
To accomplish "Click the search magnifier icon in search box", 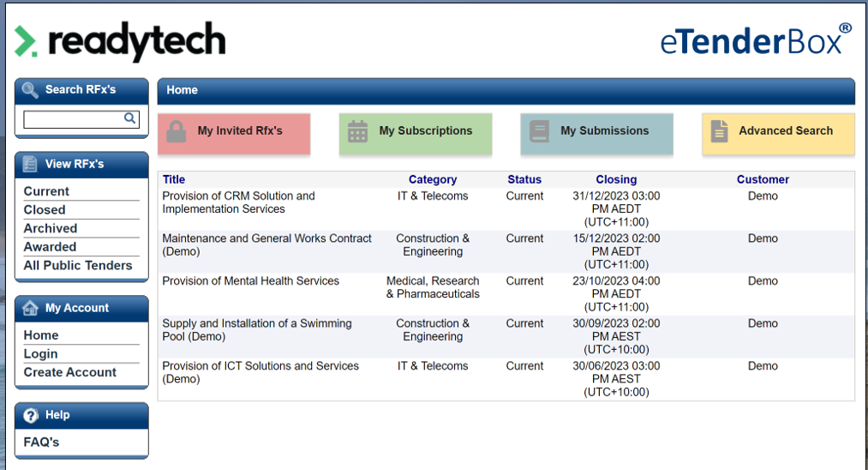I will click(x=129, y=118).
